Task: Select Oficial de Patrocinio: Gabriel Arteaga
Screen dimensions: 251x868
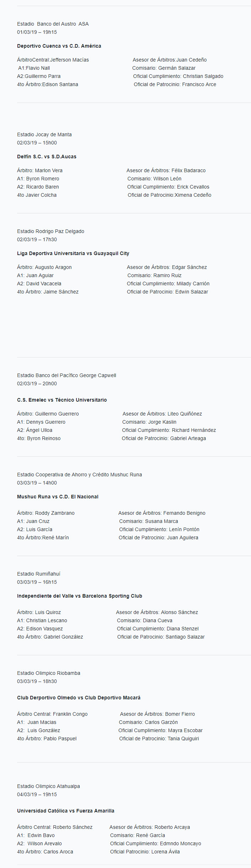Action: pyautogui.click(x=164, y=438)
